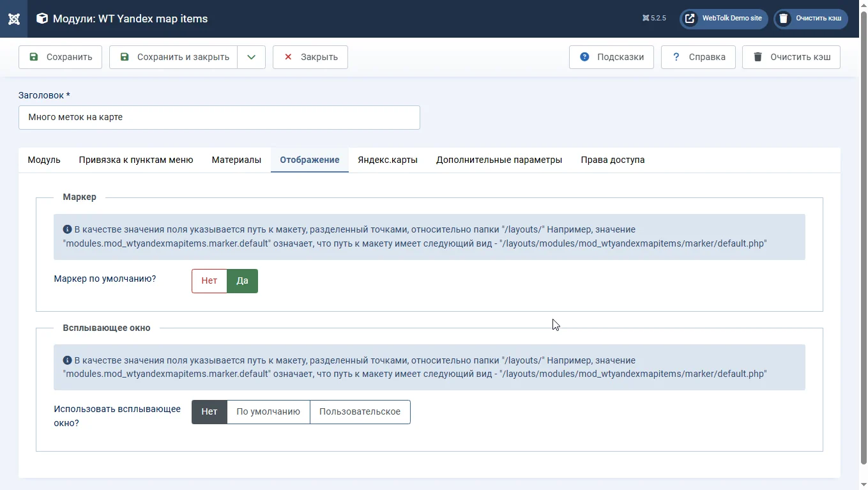The height and width of the screenshot is (490, 868).
Task: Open Привязка к пунктам меню tab
Action: click(x=136, y=160)
